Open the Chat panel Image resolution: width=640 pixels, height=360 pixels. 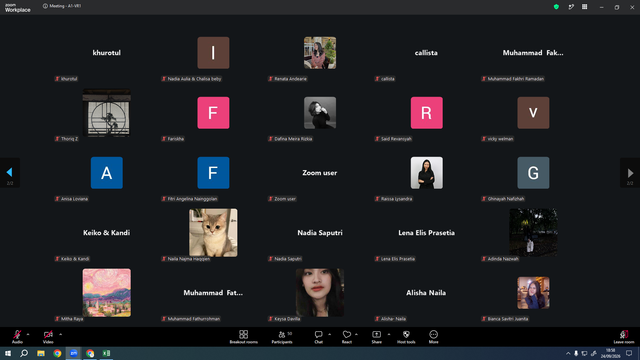318,337
